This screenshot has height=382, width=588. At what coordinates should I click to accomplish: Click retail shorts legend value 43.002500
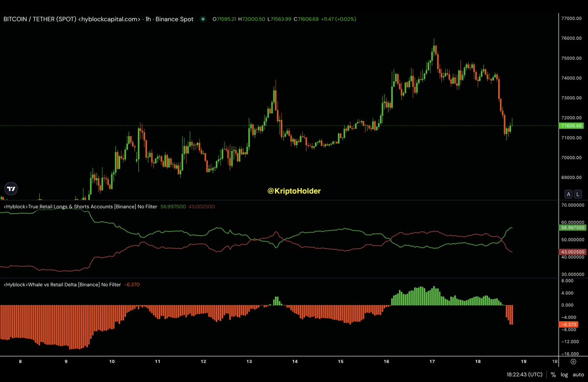202,206
